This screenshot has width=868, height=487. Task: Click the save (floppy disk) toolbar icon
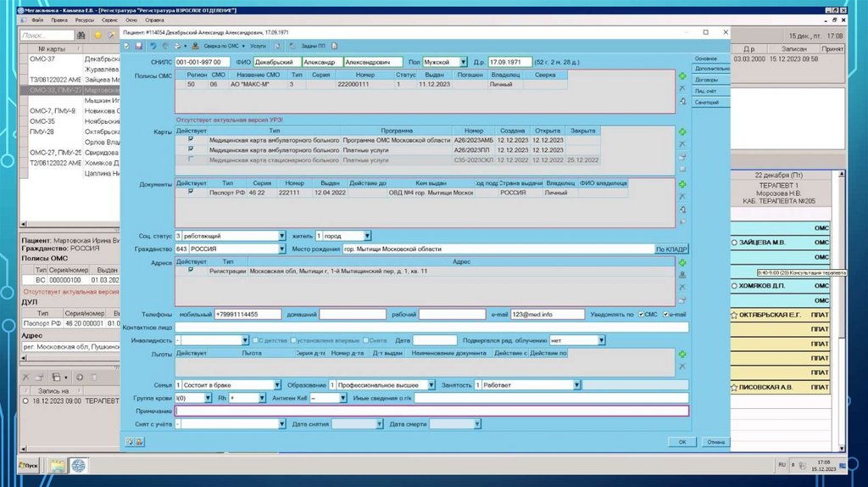tap(139, 46)
